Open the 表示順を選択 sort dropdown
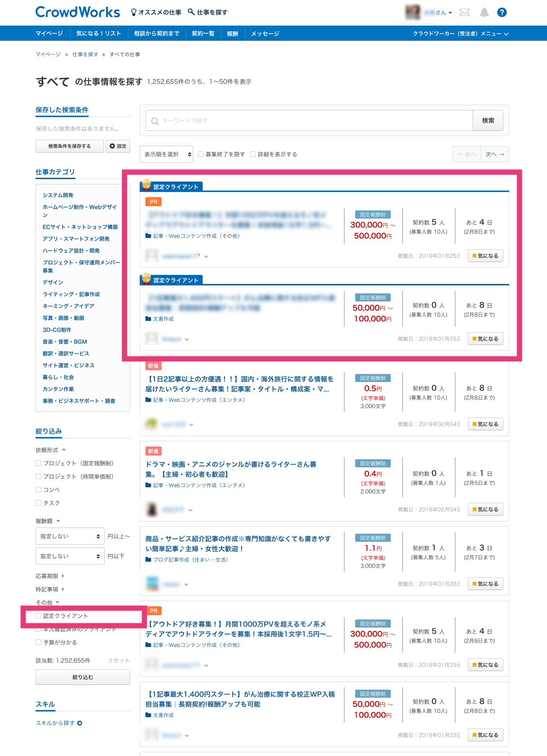The width and height of the screenshot is (547, 756). (x=166, y=154)
